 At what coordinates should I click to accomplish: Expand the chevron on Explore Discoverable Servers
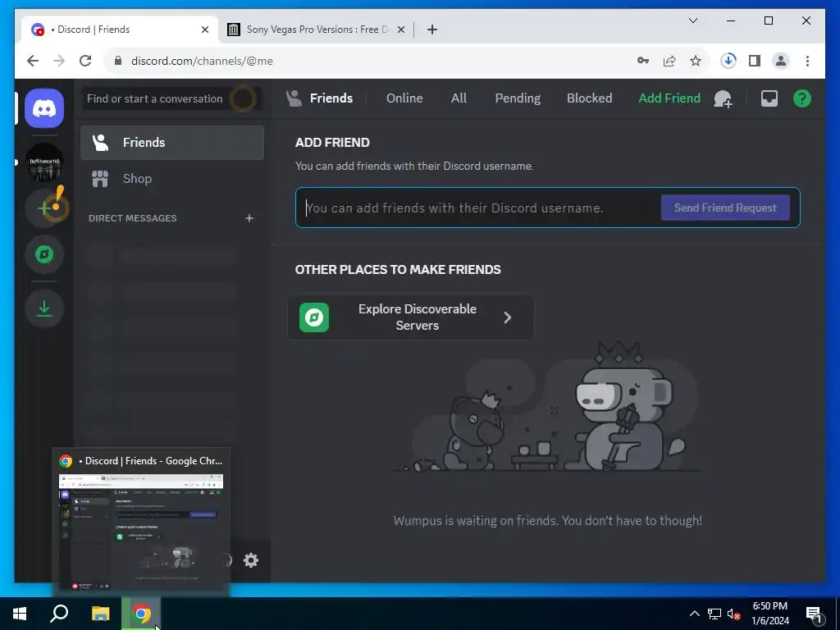coord(507,317)
